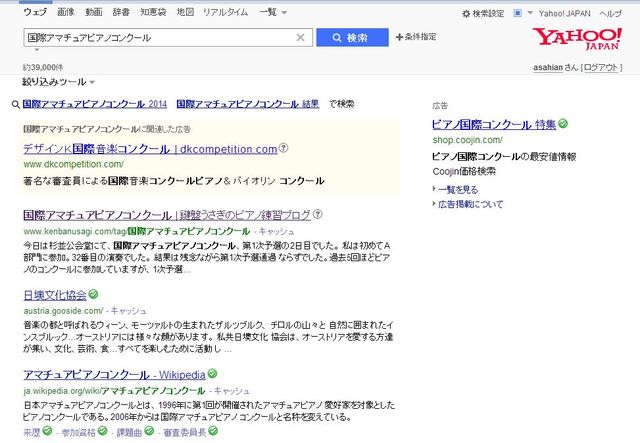The width and height of the screenshot is (640, 443).
Task: Open キャッシュ link for kenbanusagi result
Action: coord(276,232)
